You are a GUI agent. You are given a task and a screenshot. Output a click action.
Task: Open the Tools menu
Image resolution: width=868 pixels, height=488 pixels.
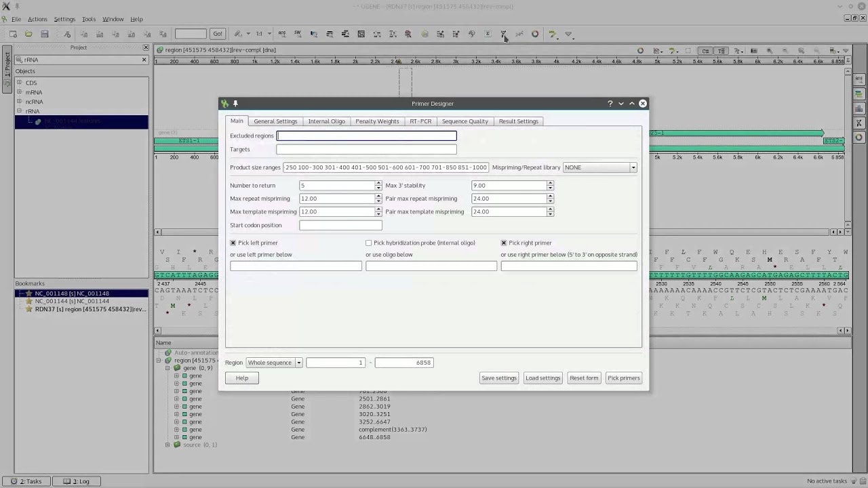(x=89, y=19)
